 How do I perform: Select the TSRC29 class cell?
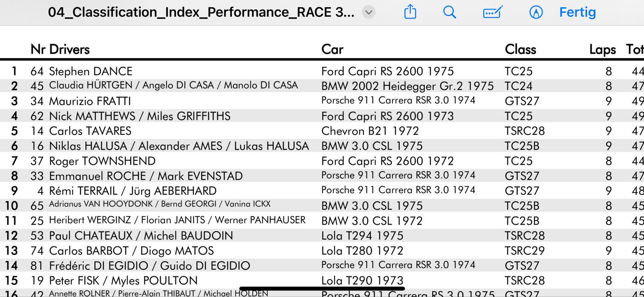tap(524, 251)
